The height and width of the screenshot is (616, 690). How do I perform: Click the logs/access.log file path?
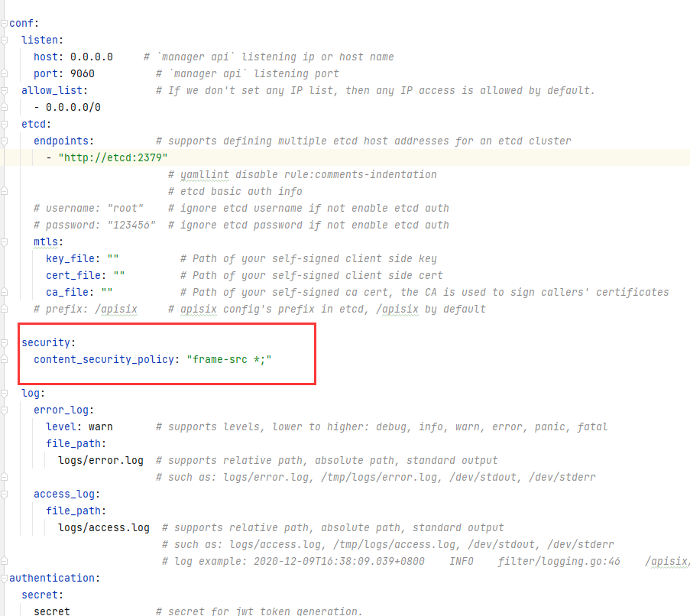102,527
